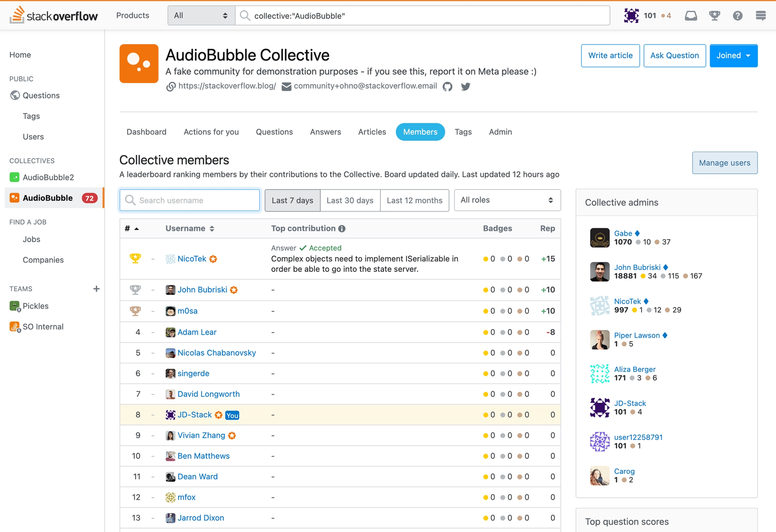Open the collective's GitHub icon link
Viewport: 776px width, 532px height.
pos(447,87)
